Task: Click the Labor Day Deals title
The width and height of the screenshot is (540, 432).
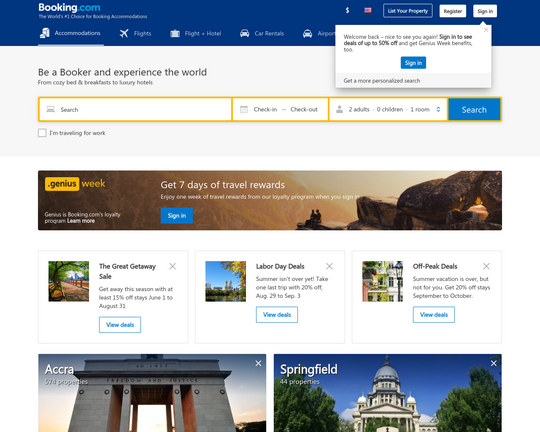Action: tap(280, 266)
